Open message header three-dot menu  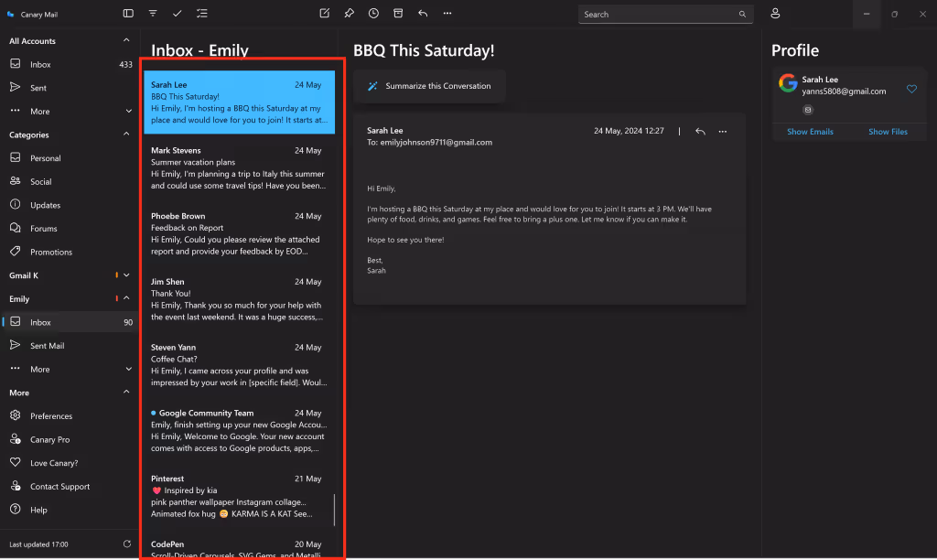(x=723, y=131)
